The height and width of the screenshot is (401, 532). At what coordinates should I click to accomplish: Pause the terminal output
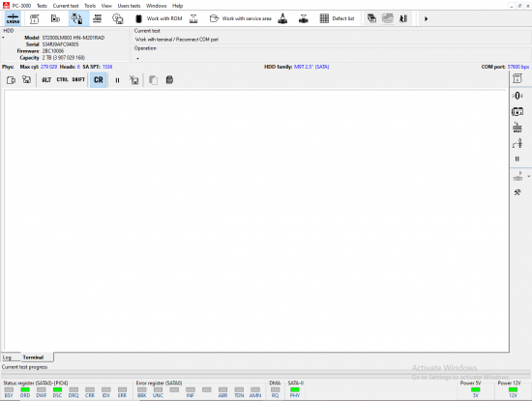[117, 80]
